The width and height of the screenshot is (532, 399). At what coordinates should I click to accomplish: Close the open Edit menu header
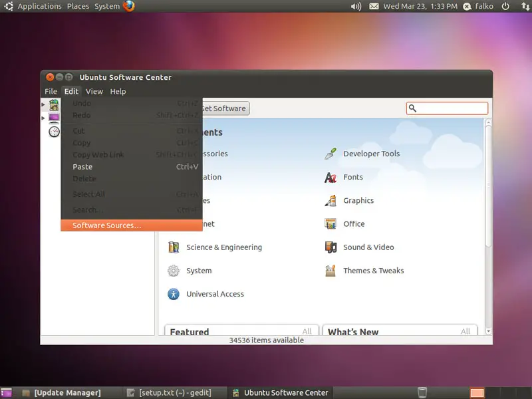[x=71, y=91]
